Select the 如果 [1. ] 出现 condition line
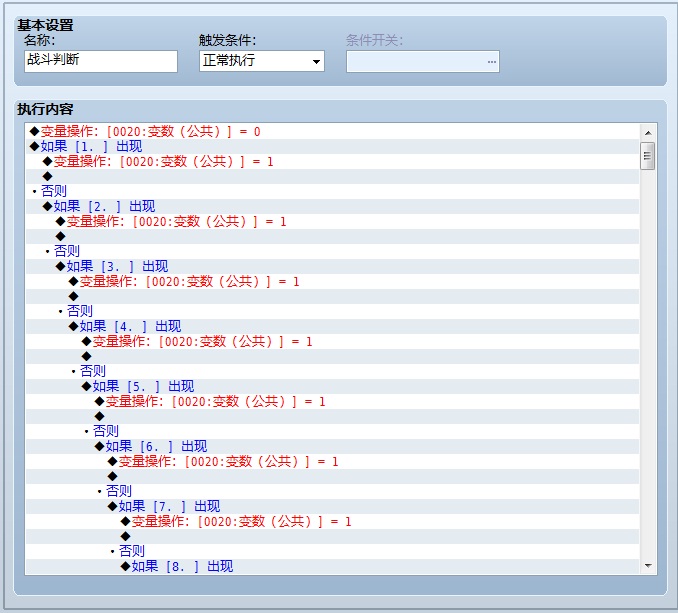 (x=332, y=147)
